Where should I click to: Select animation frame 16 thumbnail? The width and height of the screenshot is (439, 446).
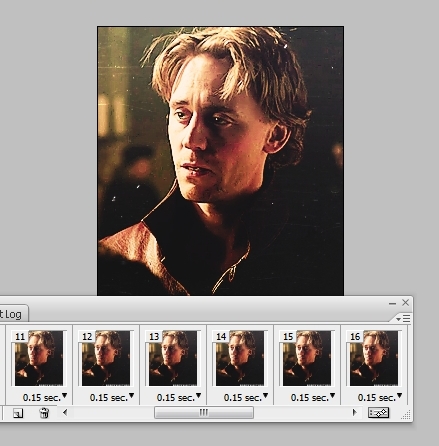[374, 358]
